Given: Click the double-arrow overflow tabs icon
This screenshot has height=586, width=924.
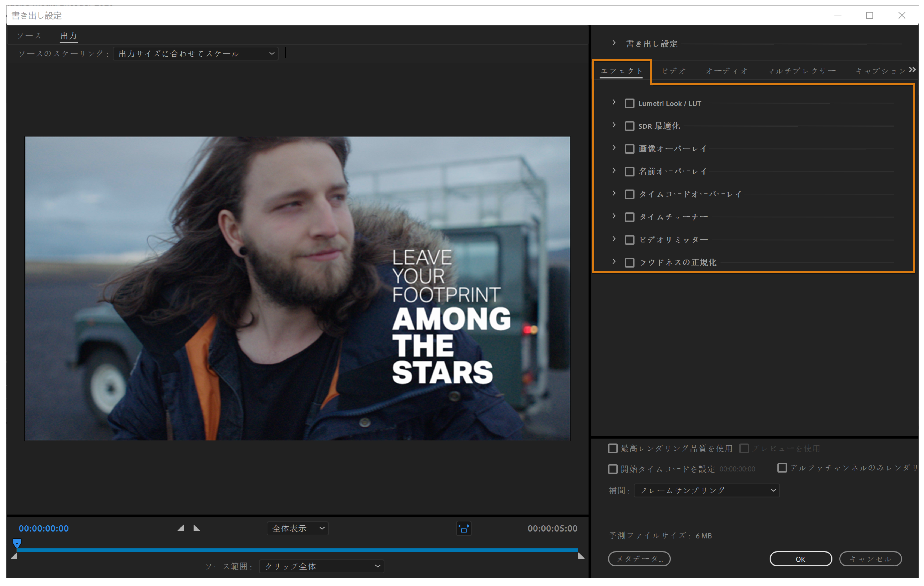Looking at the screenshot, I should click(x=912, y=70).
